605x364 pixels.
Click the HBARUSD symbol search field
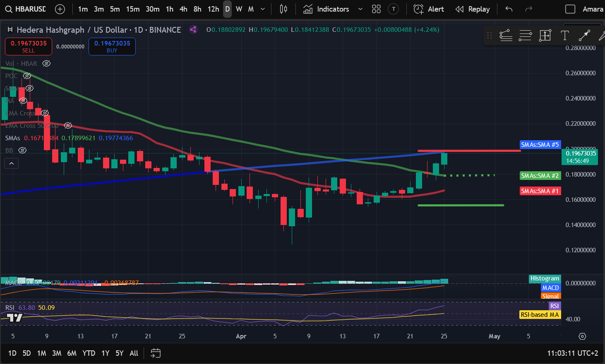26,9
